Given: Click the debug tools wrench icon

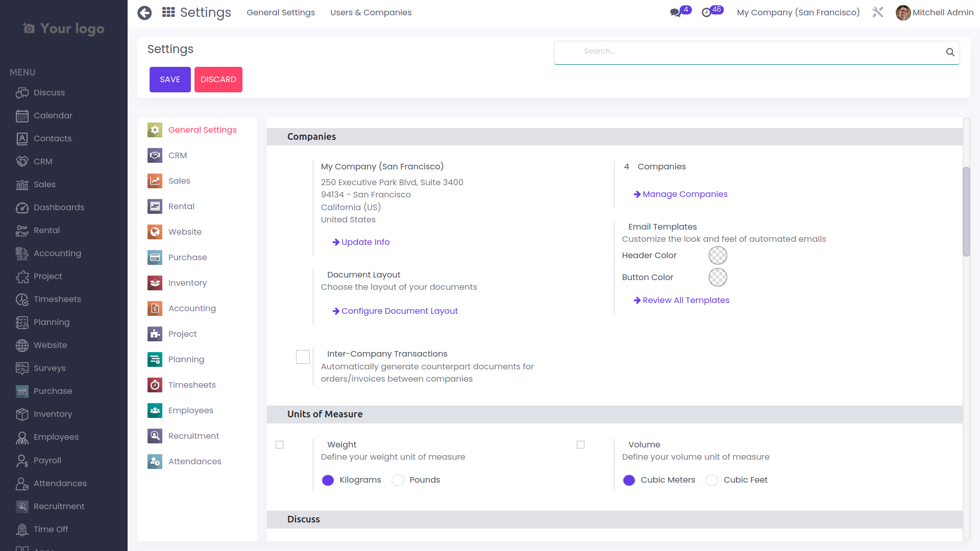Looking at the screenshot, I should click(877, 12).
